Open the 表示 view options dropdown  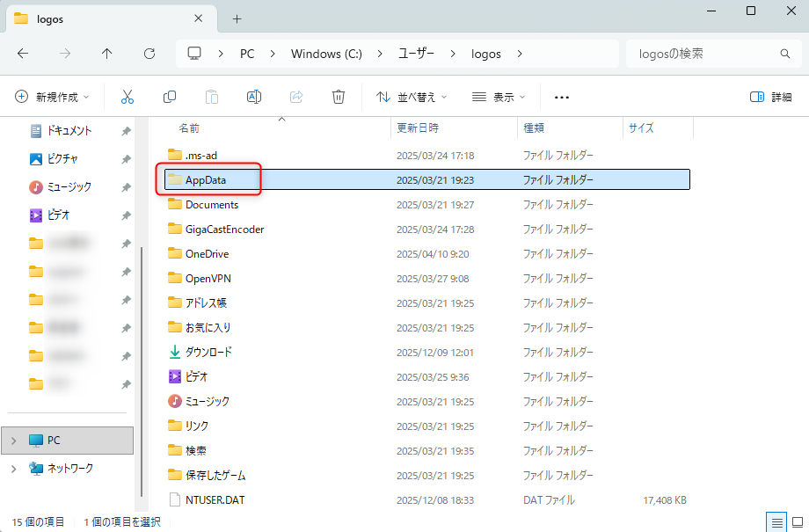(x=498, y=97)
